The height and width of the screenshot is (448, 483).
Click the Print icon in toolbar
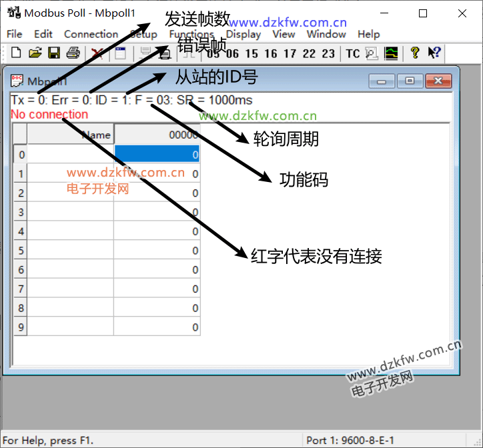(73, 53)
